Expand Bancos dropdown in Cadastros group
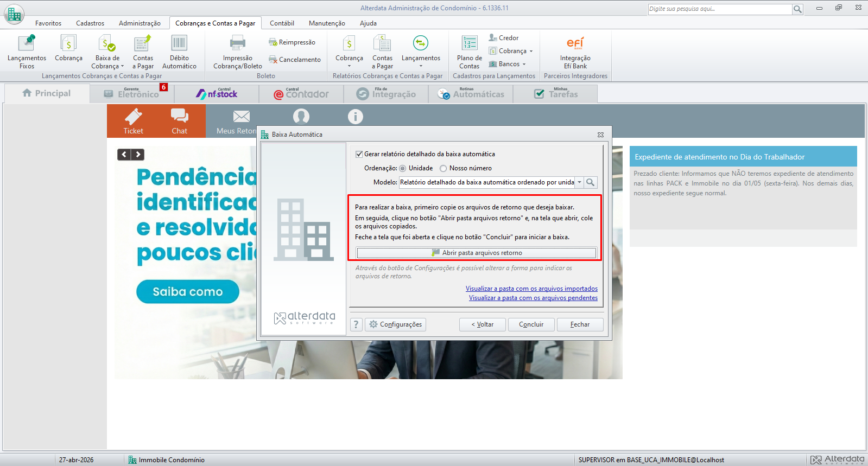 tap(524, 64)
